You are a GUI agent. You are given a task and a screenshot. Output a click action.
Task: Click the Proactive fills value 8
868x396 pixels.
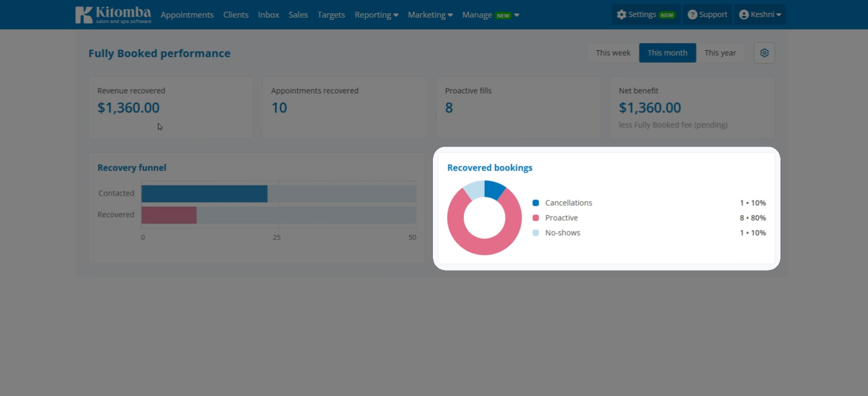pyautogui.click(x=449, y=108)
